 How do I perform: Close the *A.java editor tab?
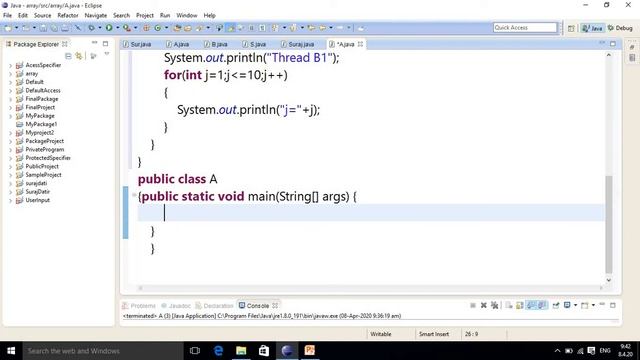tap(360, 44)
